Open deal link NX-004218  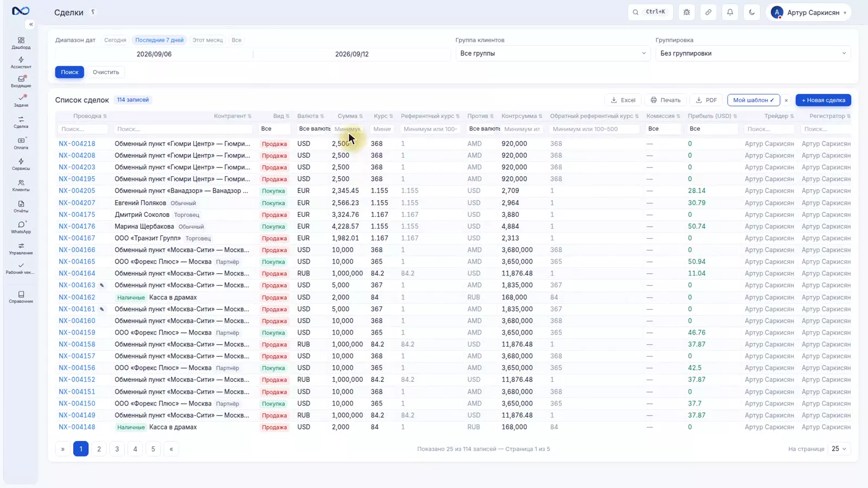(x=77, y=144)
